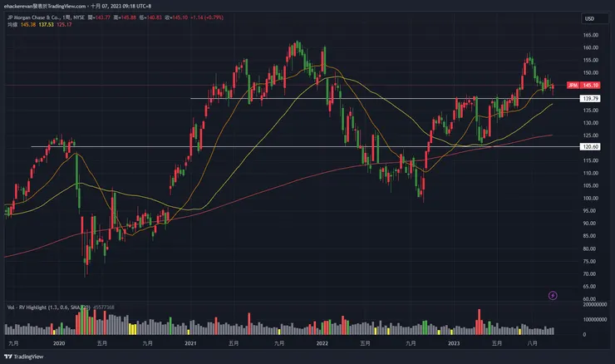Select the yellow 137.53 moving average value
The height and width of the screenshot is (364, 615).
(x=46, y=24)
